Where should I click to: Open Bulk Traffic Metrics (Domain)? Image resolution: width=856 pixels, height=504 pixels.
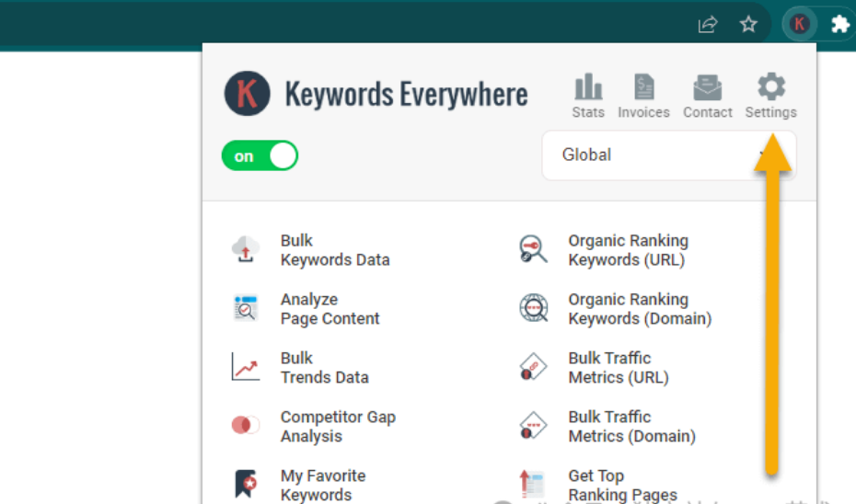[x=630, y=427]
